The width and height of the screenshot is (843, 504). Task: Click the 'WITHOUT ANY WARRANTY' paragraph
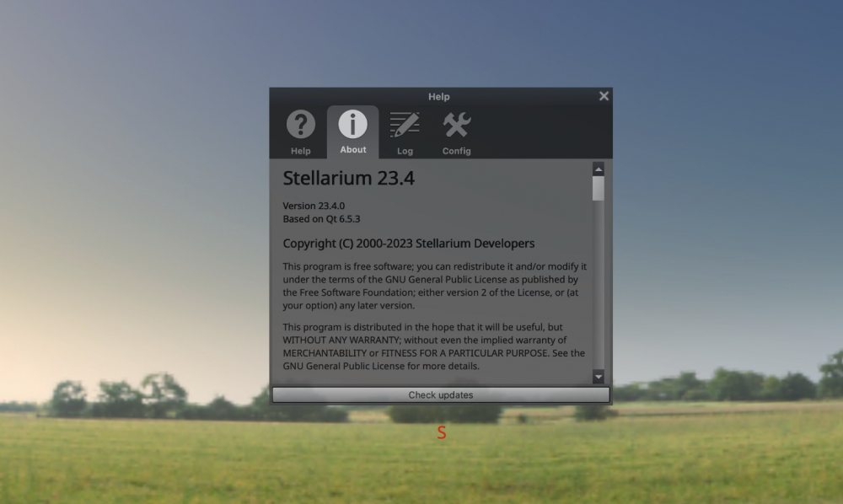point(434,346)
